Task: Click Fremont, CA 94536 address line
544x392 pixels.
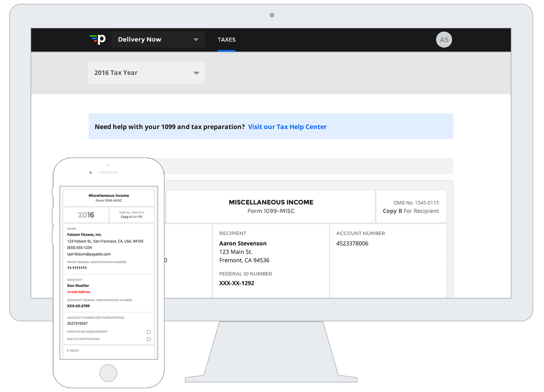Action: pyautogui.click(x=244, y=261)
